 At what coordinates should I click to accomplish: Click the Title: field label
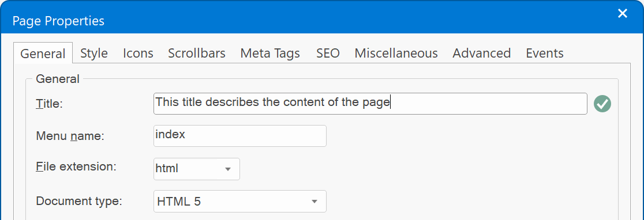[x=49, y=104]
